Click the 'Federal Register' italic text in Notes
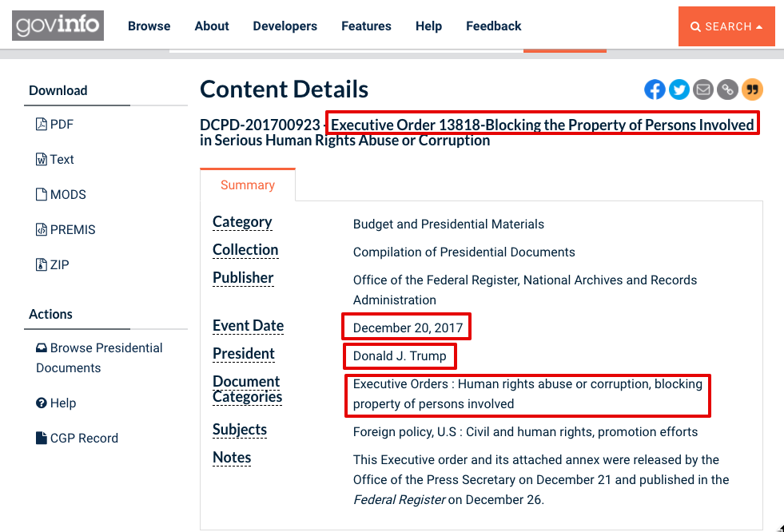The image size is (784, 532). click(x=399, y=499)
